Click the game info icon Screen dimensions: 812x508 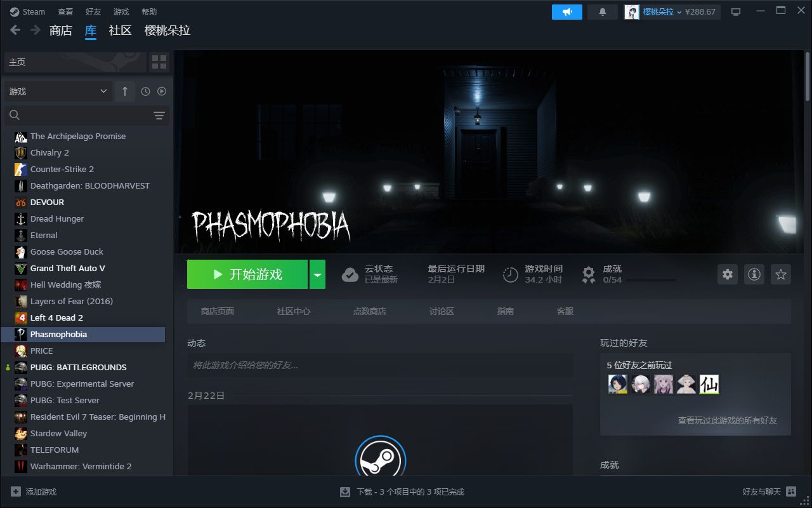[754, 274]
